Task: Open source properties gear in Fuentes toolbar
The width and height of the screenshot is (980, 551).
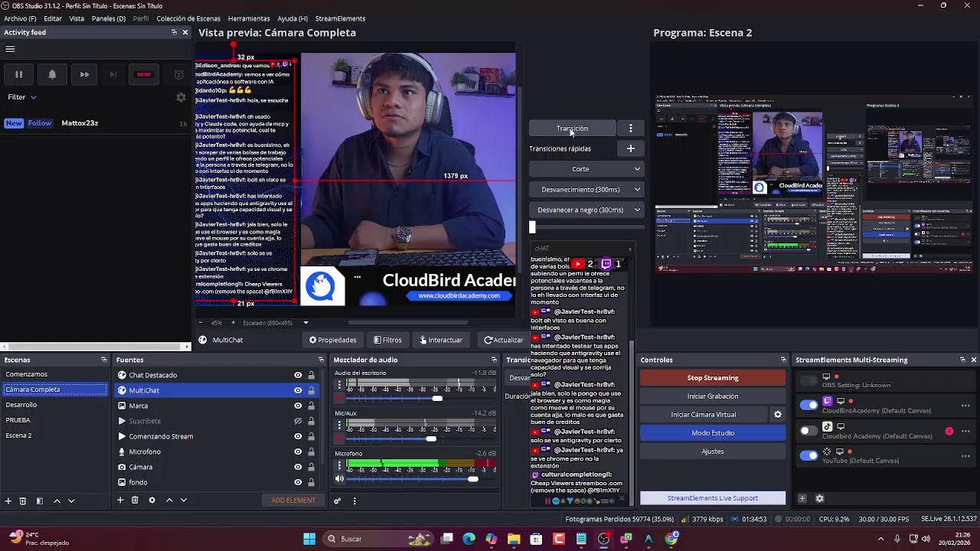Action: pos(152,500)
